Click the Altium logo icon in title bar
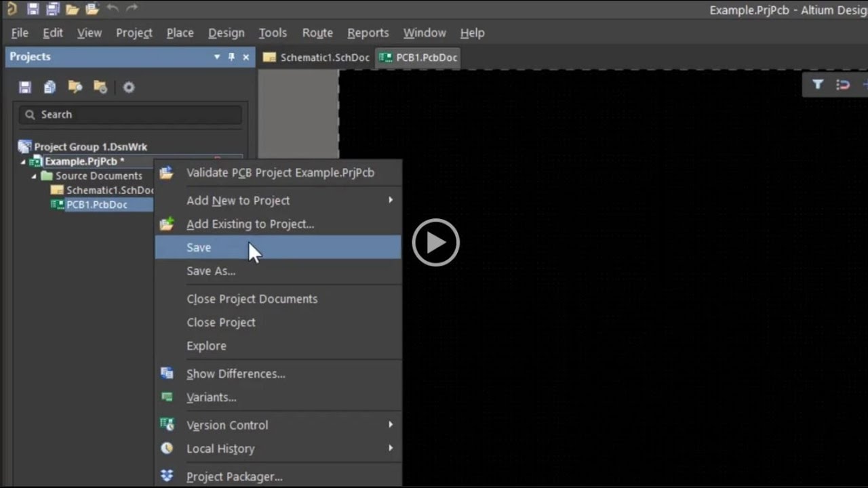 point(11,9)
